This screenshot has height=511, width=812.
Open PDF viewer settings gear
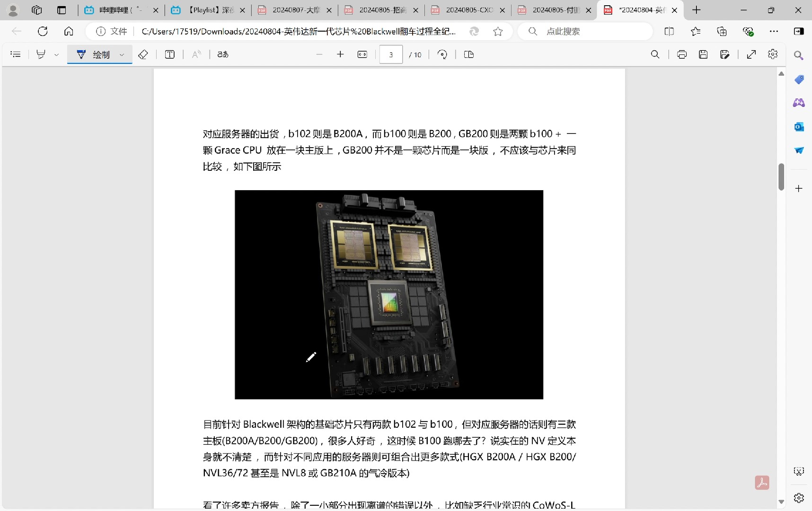[x=773, y=54]
